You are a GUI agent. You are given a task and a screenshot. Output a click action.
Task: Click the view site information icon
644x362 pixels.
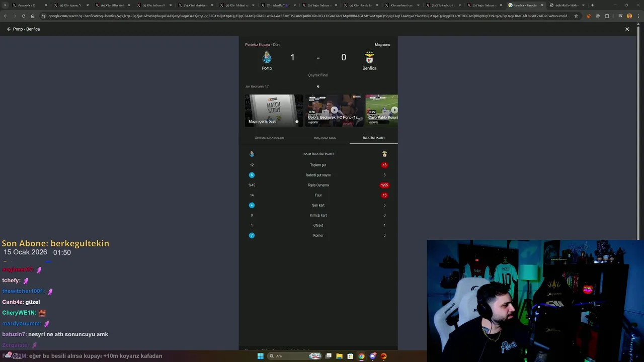coord(44,16)
